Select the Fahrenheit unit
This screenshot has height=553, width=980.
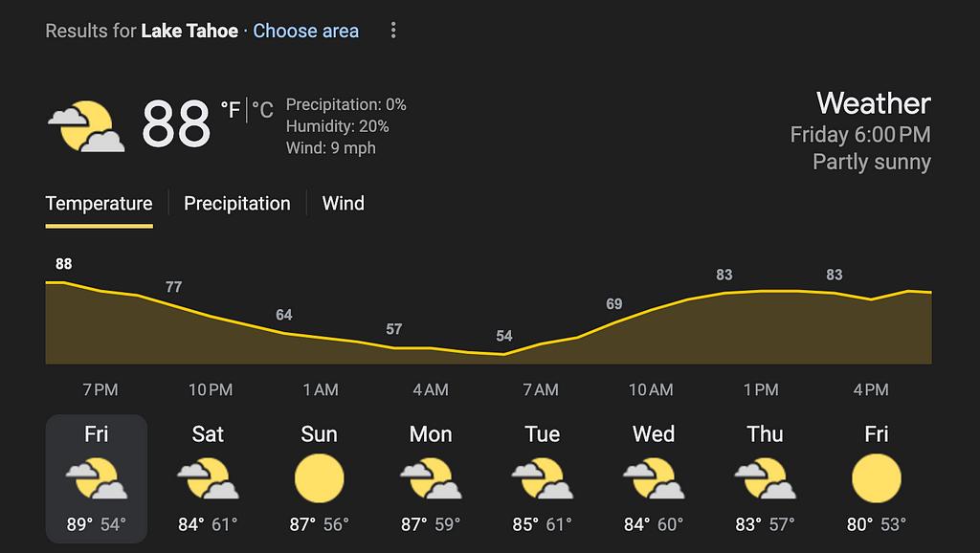[231, 111]
